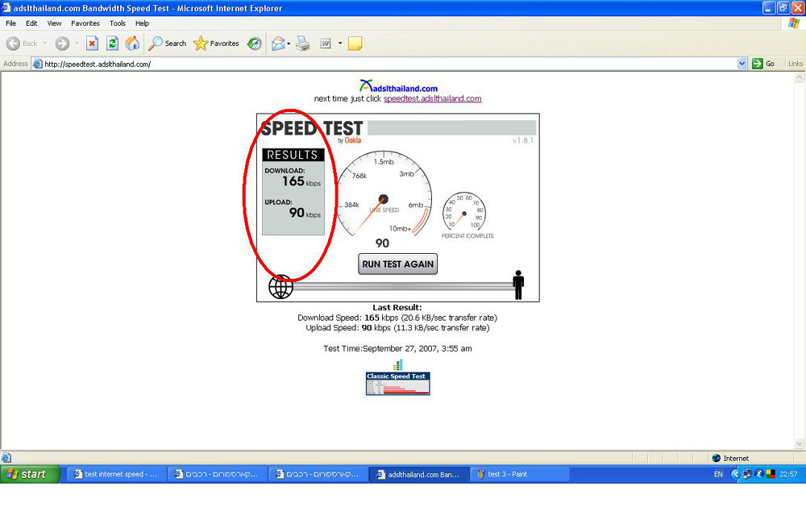Open the History icon in toolbar
The width and height of the screenshot is (806, 532).
255,44
